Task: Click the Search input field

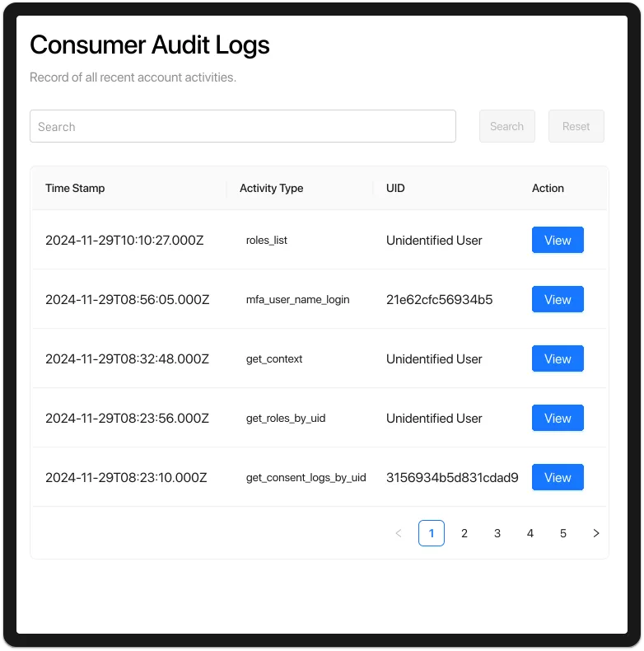Action: pos(242,126)
